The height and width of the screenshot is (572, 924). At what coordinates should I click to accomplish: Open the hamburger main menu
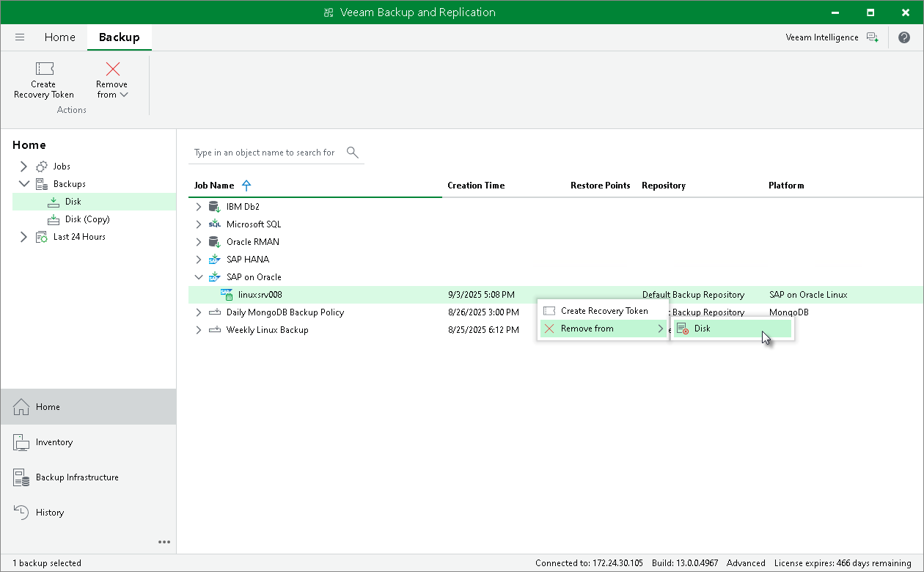[x=20, y=37]
